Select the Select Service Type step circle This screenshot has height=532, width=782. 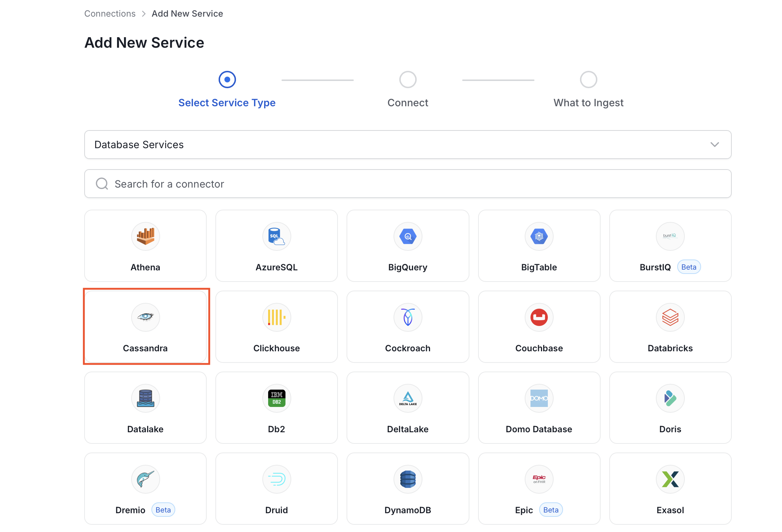point(227,80)
